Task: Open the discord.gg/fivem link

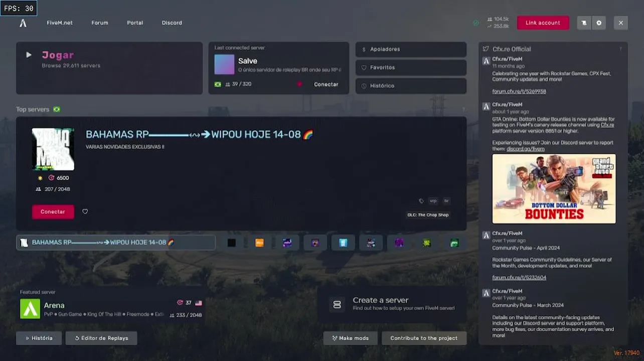Action: (x=525, y=149)
